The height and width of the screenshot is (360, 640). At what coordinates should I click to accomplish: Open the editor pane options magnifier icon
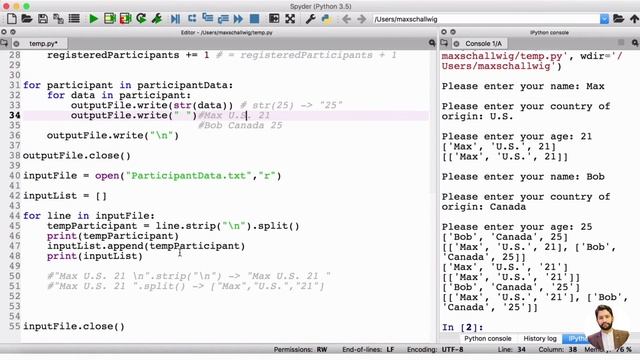[x=432, y=43]
